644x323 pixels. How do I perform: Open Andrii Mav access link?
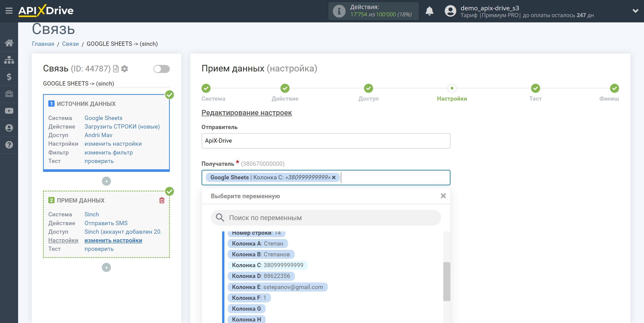(x=98, y=135)
